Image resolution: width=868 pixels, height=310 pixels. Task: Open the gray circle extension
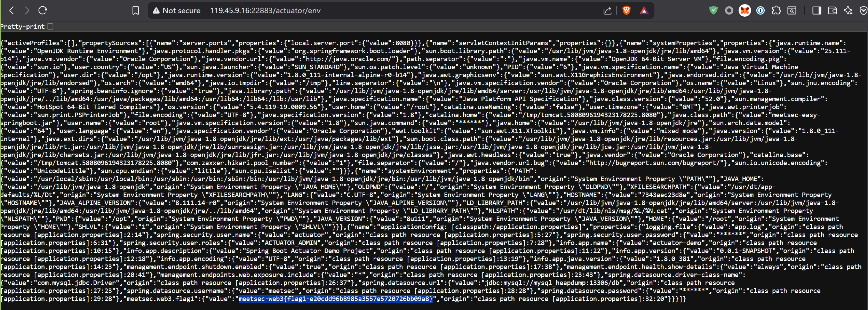pyautogui.click(x=729, y=10)
